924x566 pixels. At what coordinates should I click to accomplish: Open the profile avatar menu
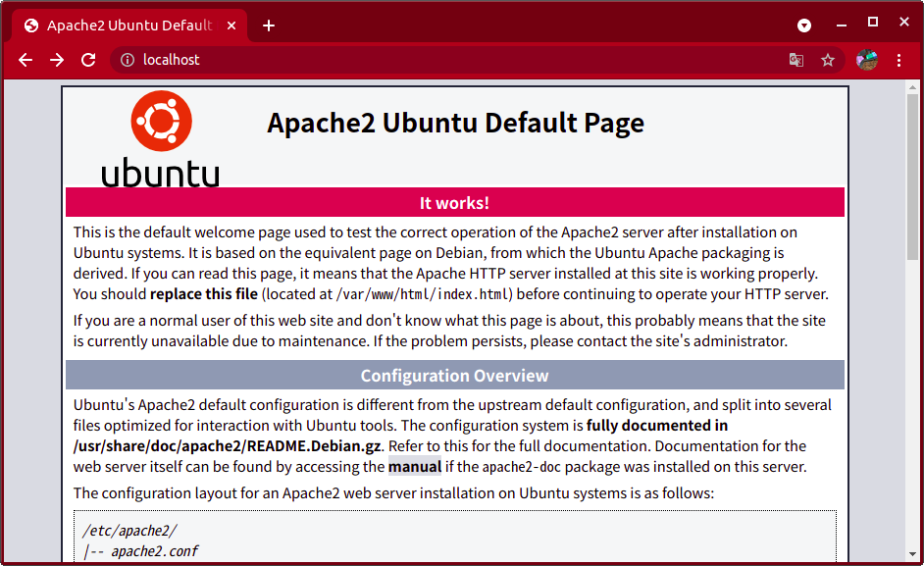pyautogui.click(x=867, y=60)
